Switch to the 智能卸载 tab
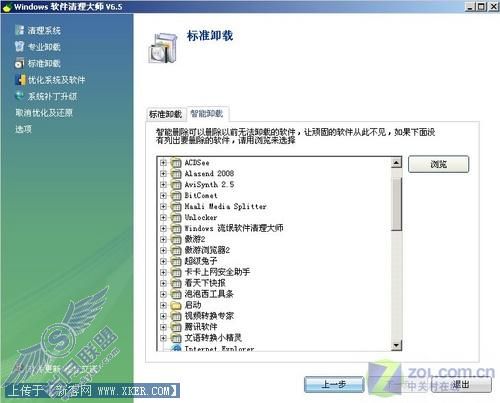This screenshot has width=500, height=403. click(207, 114)
